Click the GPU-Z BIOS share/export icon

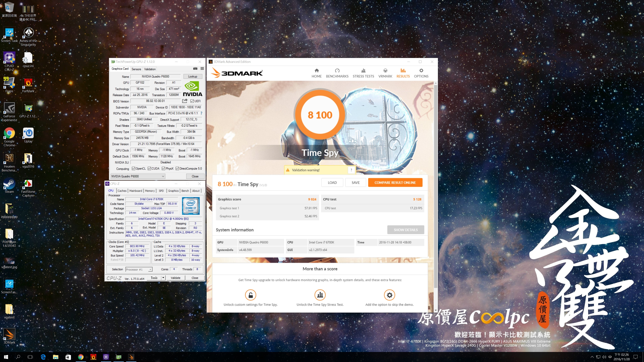[x=185, y=101]
